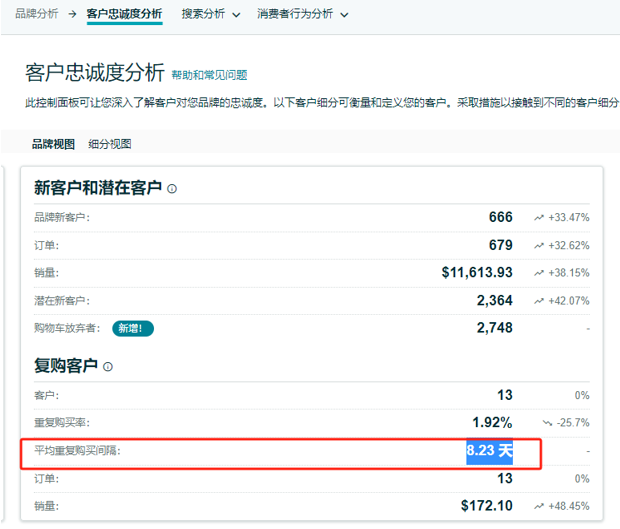The width and height of the screenshot is (620, 529).
Task: Switch to the 细分视图 tab
Action: (x=110, y=144)
